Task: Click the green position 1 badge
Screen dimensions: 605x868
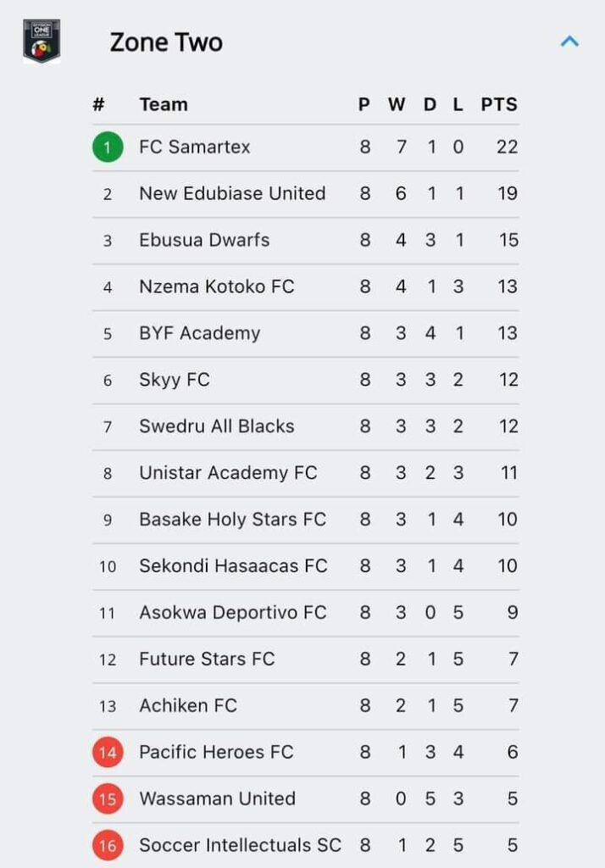Action: point(108,147)
